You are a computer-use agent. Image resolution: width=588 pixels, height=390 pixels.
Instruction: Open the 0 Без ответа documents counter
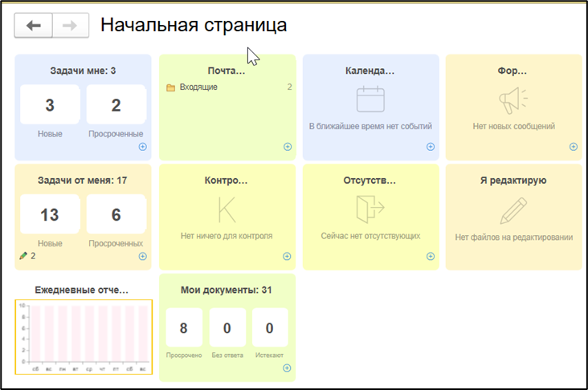227,328
